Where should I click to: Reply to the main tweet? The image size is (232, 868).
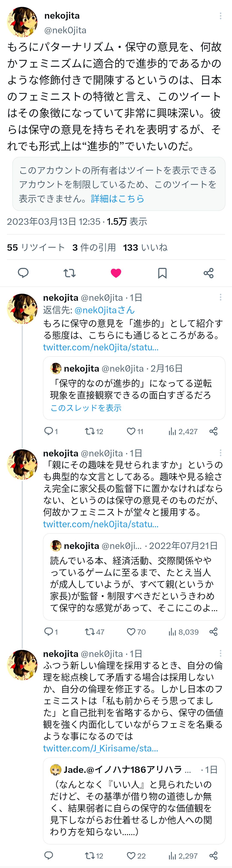pyautogui.click(x=23, y=273)
